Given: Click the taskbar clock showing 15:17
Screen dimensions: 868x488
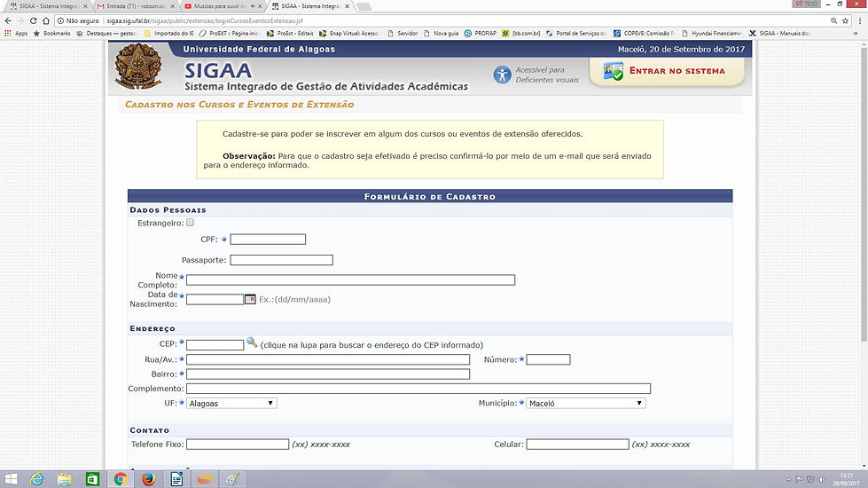Looking at the screenshot, I should pos(847,479).
